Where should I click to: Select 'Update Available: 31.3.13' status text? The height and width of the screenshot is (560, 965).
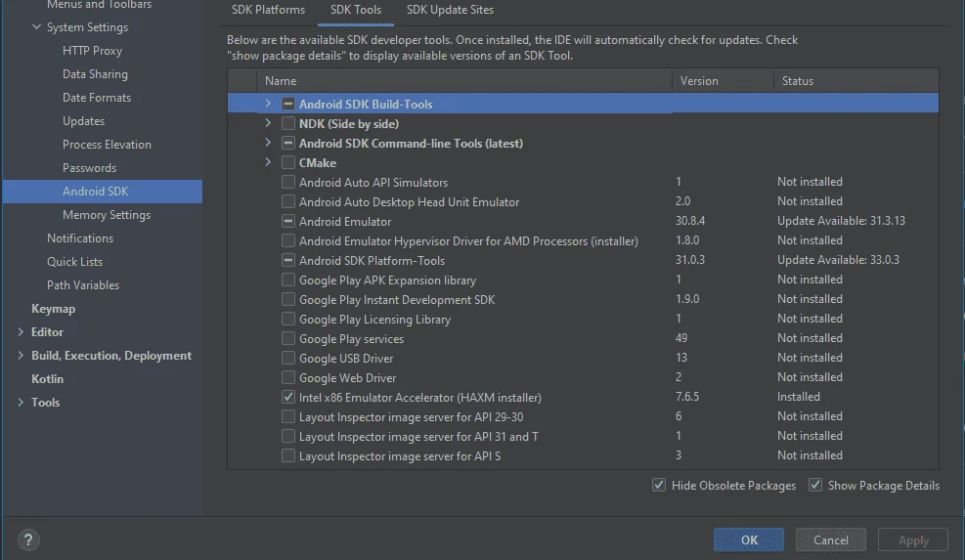(841, 220)
